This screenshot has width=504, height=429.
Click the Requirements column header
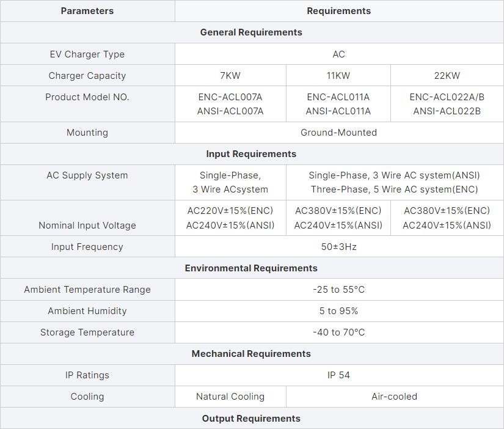tap(339, 11)
